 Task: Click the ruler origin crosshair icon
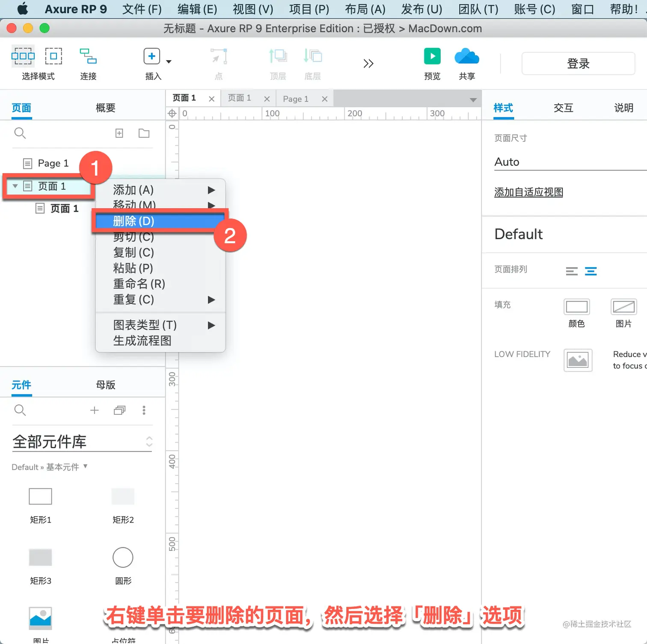tap(172, 113)
